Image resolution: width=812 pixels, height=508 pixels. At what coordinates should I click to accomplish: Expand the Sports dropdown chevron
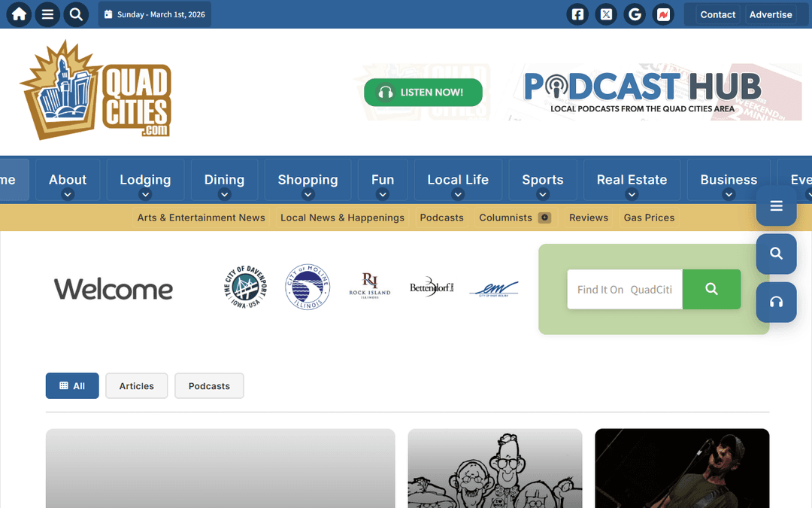coord(543,195)
